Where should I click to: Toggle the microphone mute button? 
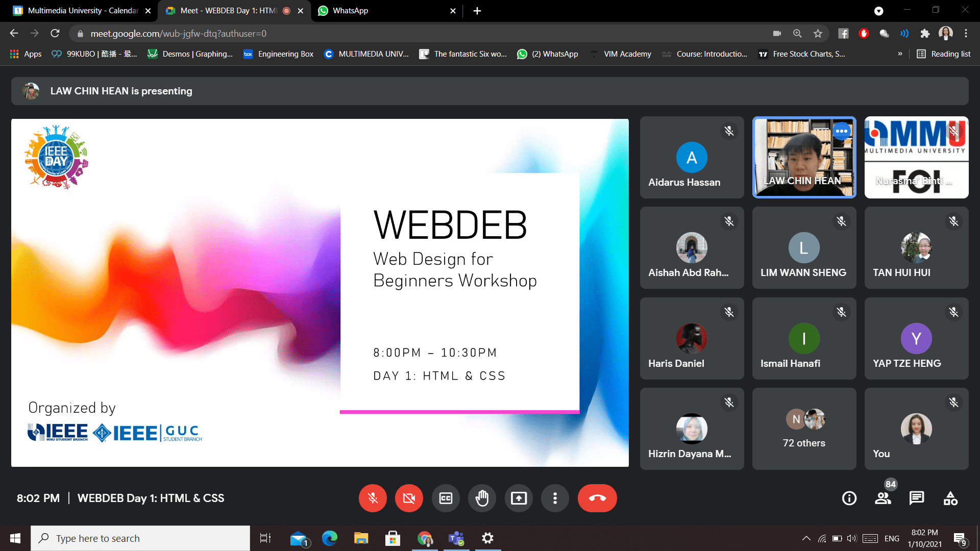pyautogui.click(x=373, y=498)
